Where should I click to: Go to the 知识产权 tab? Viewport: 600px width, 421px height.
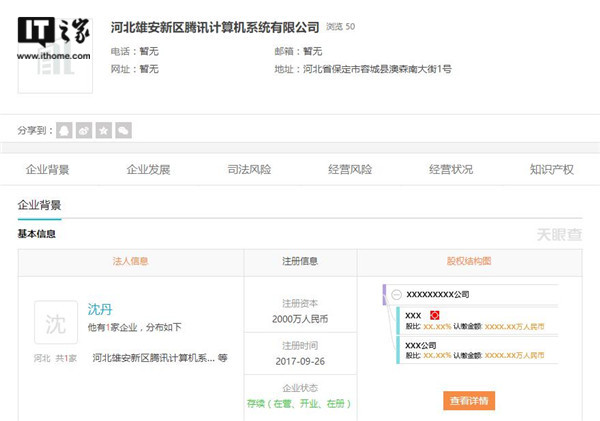[x=552, y=170]
